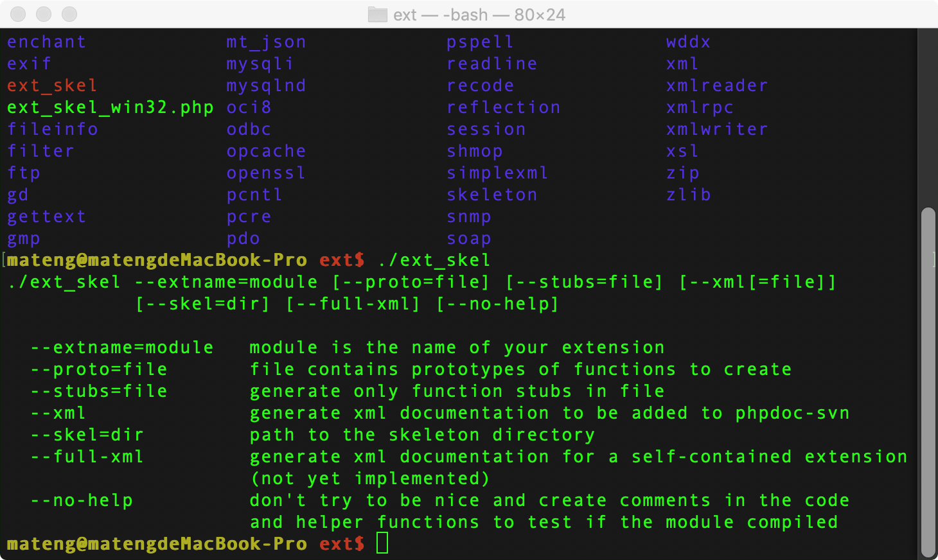938x560 pixels.
Task: Click the reflection directory name
Action: 503,107
